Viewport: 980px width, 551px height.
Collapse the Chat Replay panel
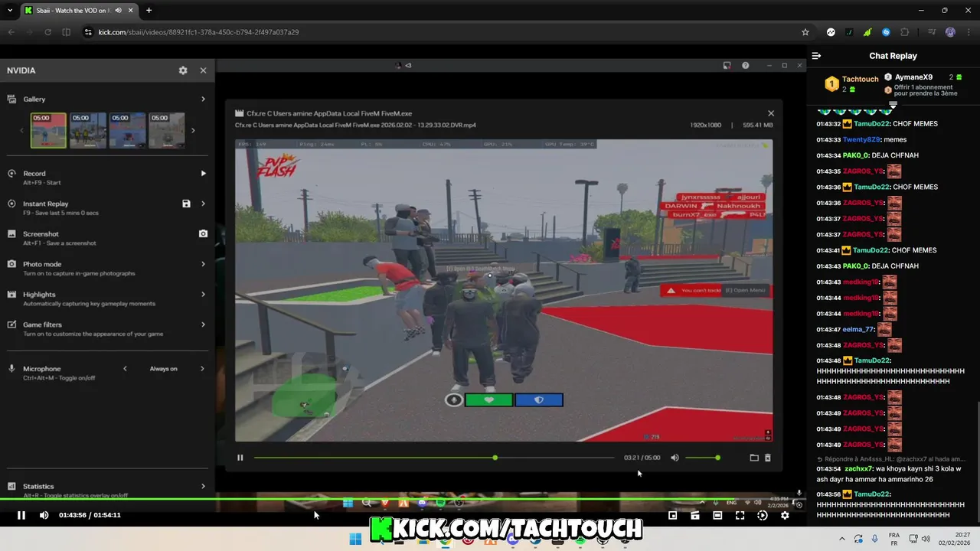tap(816, 56)
